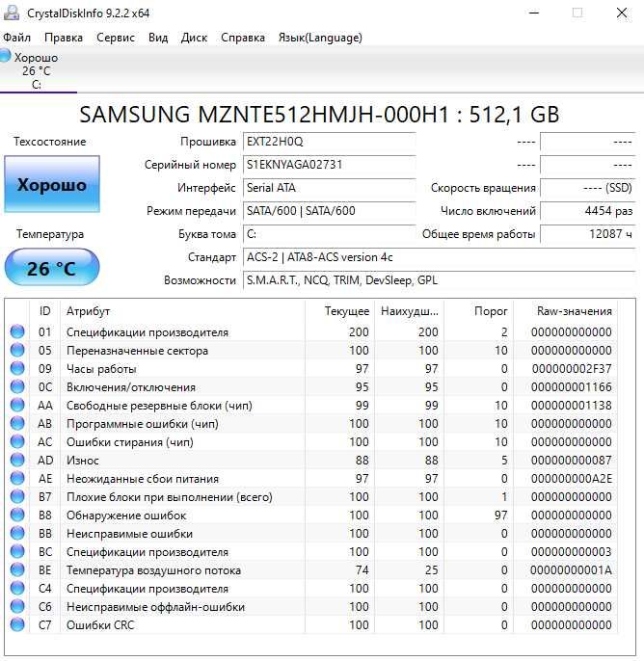644x661 pixels.
Task: Click status icon for B7 Плохие блоки
Action: (17, 496)
